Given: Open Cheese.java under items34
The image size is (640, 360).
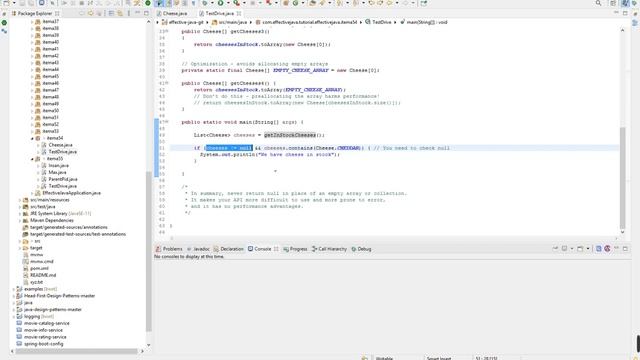Looking at the screenshot, I should click(60, 145).
